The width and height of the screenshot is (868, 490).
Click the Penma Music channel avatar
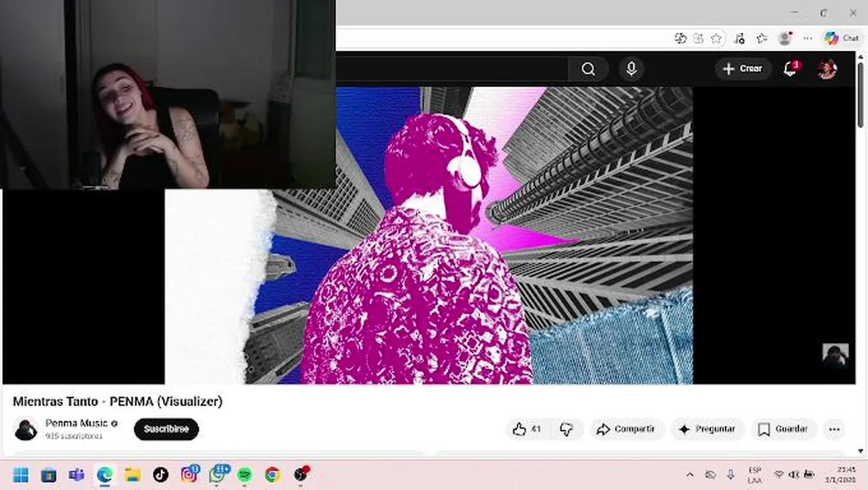pyautogui.click(x=26, y=429)
